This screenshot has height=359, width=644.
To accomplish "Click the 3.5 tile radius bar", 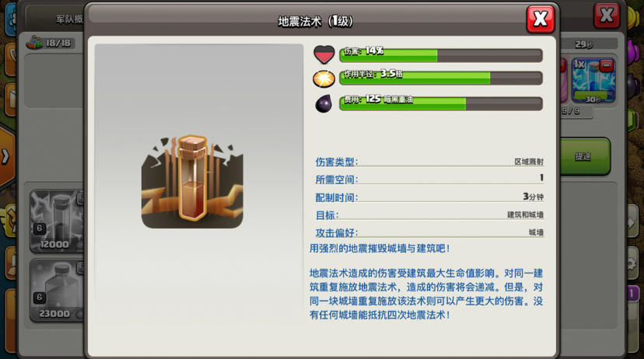I will 441,78.
